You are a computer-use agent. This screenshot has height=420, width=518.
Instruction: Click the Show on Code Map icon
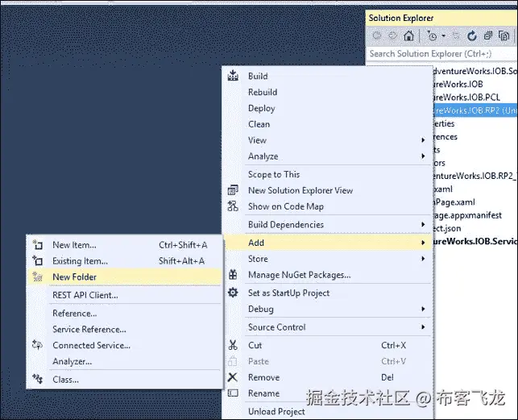[x=233, y=206]
